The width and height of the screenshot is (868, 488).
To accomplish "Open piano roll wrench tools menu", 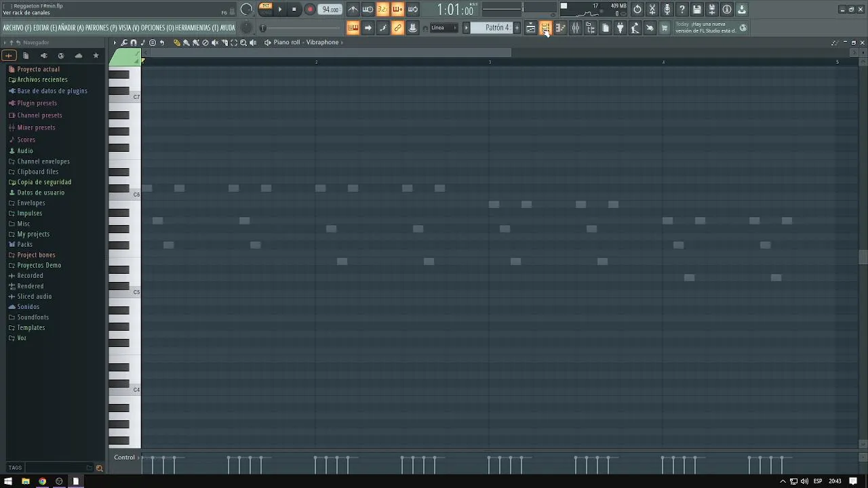I will (x=124, y=43).
